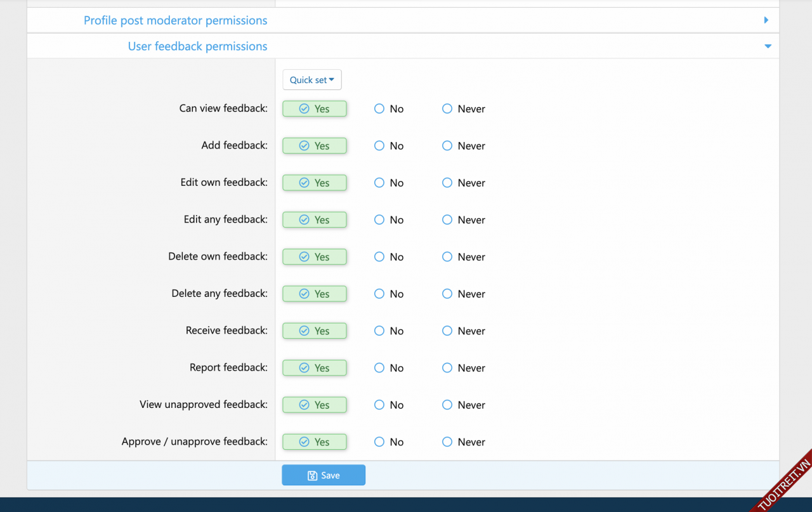Click User feedback permissions heading
The height and width of the screenshot is (512, 812).
pos(197,46)
